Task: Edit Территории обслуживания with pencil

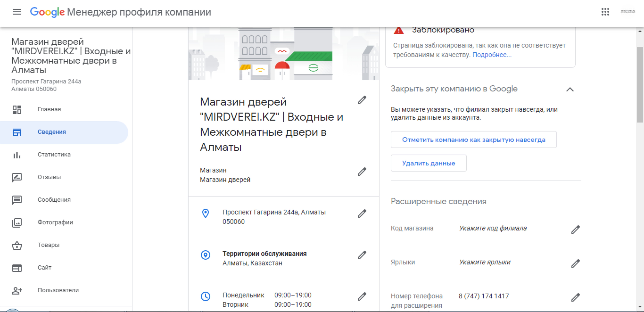Action: tap(361, 255)
